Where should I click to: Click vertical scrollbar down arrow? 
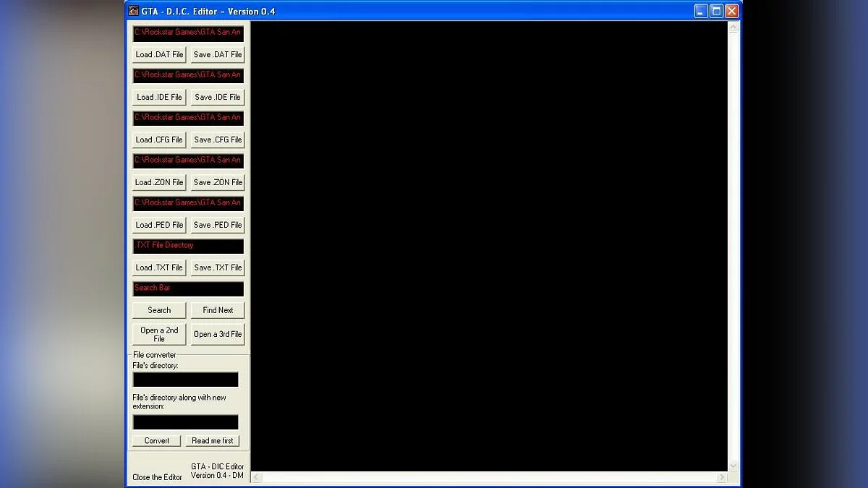[733, 466]
